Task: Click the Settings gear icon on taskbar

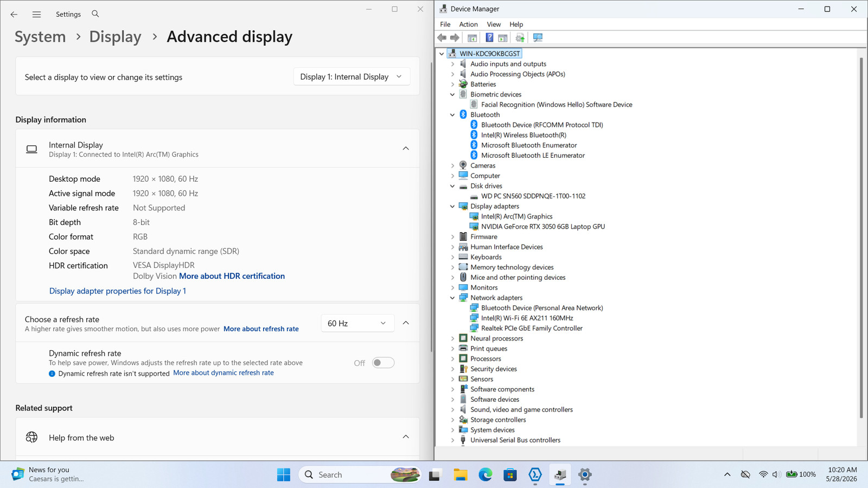Action: (x=585, y=475)
